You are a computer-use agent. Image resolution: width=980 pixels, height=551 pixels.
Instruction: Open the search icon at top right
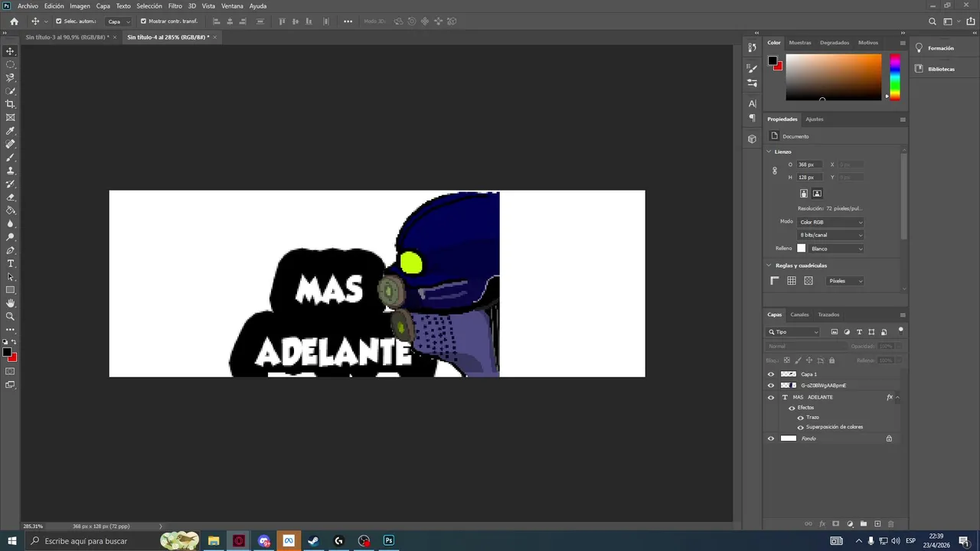(932, 21)
